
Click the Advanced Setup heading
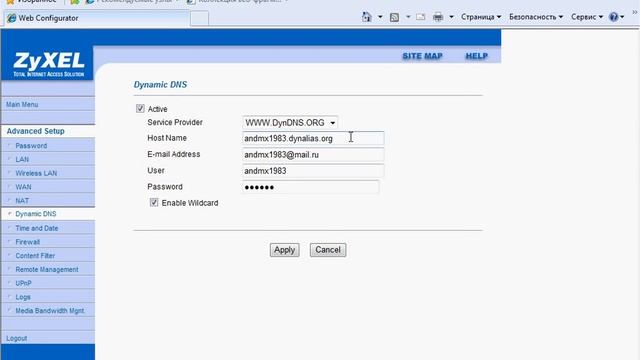[36, 131]
